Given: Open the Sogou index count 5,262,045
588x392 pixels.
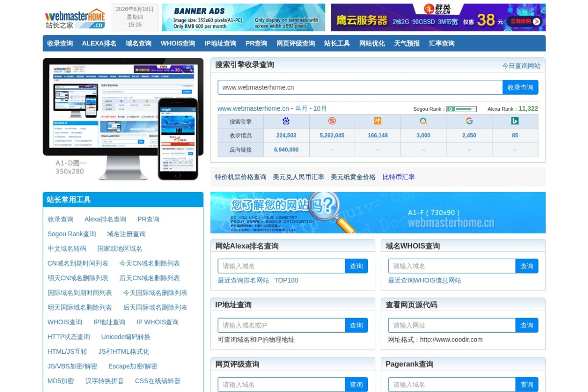Looking at the screenshot, I should click(x=332, y=135).
